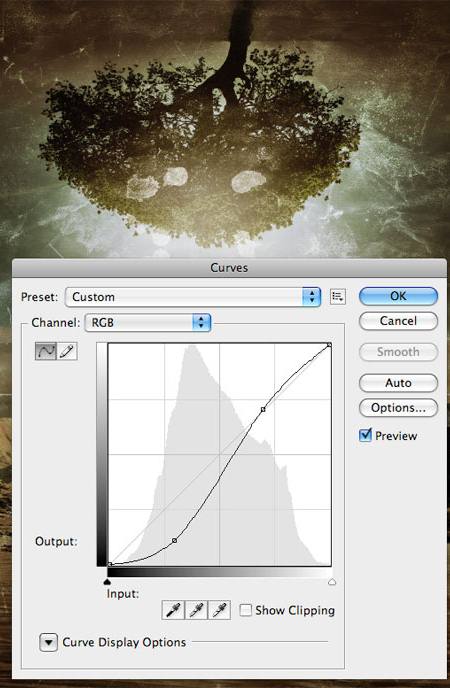
Task: Select the curve point editing tool
Action: 46,351
